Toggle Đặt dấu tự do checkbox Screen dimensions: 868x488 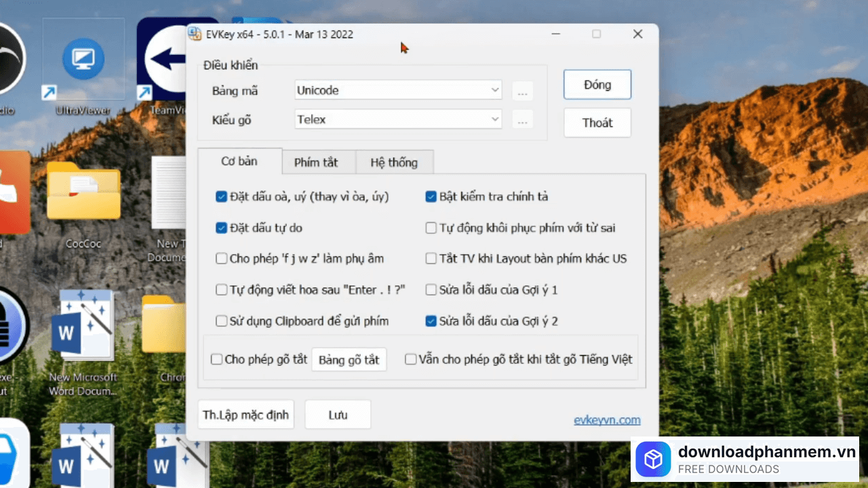(221, 228)
